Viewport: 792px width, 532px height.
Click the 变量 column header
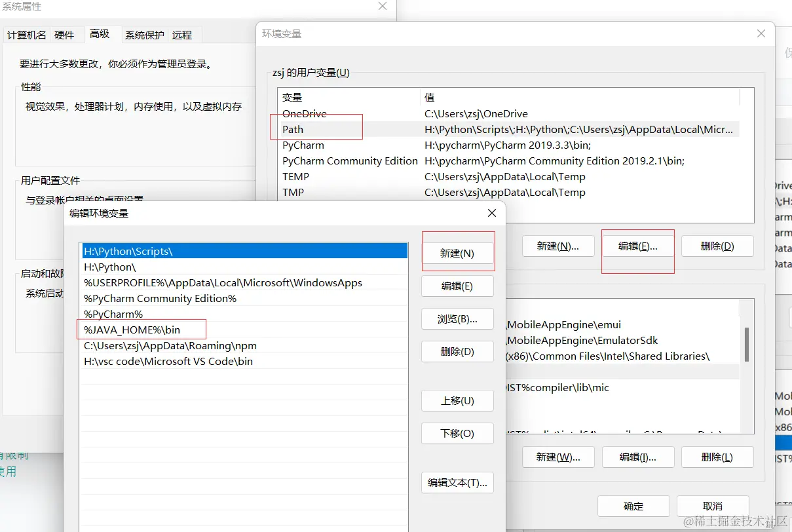tap(349, 97)
